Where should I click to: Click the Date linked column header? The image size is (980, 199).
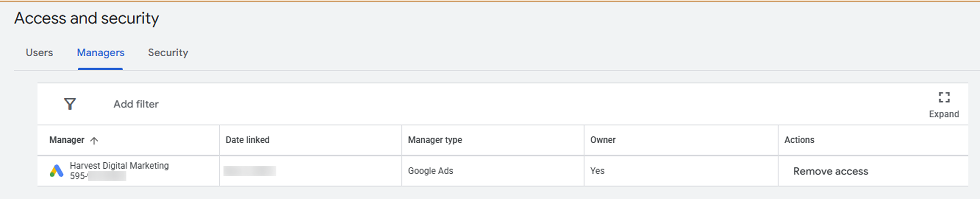pos(247,140)
